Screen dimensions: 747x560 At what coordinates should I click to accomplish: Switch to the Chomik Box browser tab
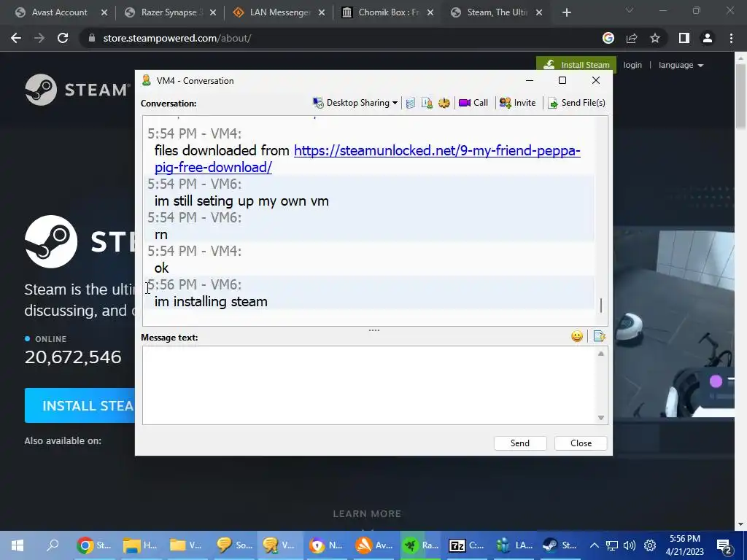tap(382, 12)
